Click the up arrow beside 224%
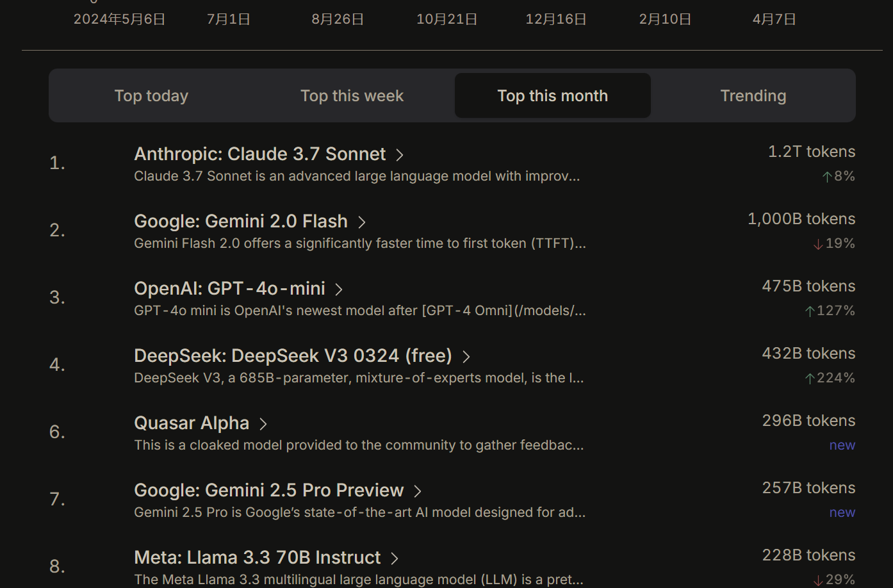893x588 pixels. [810, 379]
